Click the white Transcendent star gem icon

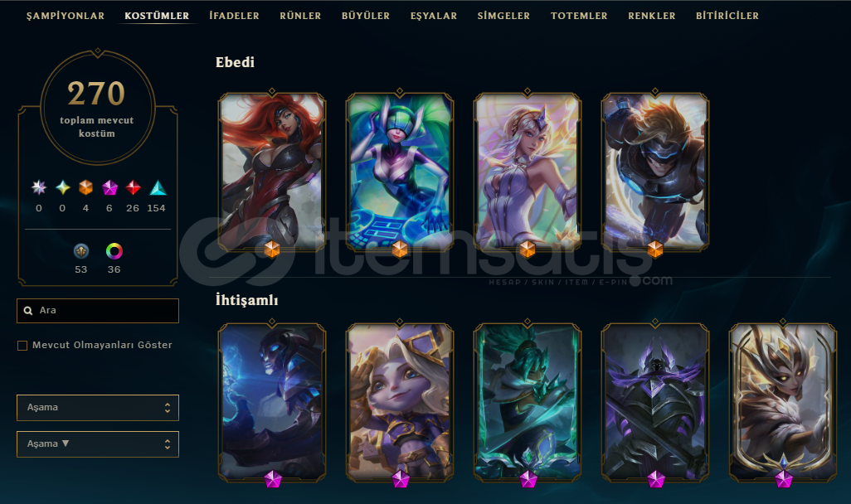click(x=38, y=187)
